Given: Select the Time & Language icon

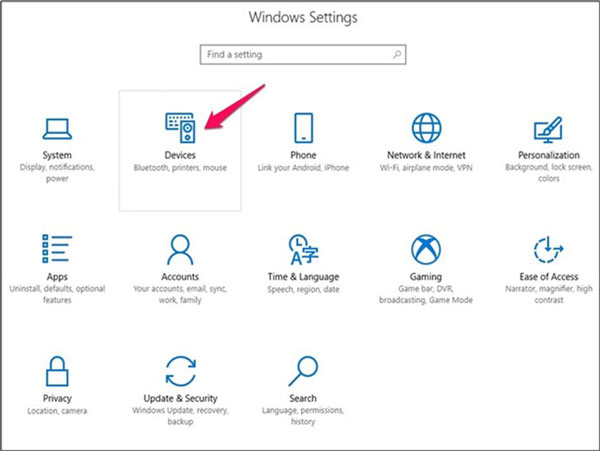Looking at the screenshot, I should coord(303,249).
